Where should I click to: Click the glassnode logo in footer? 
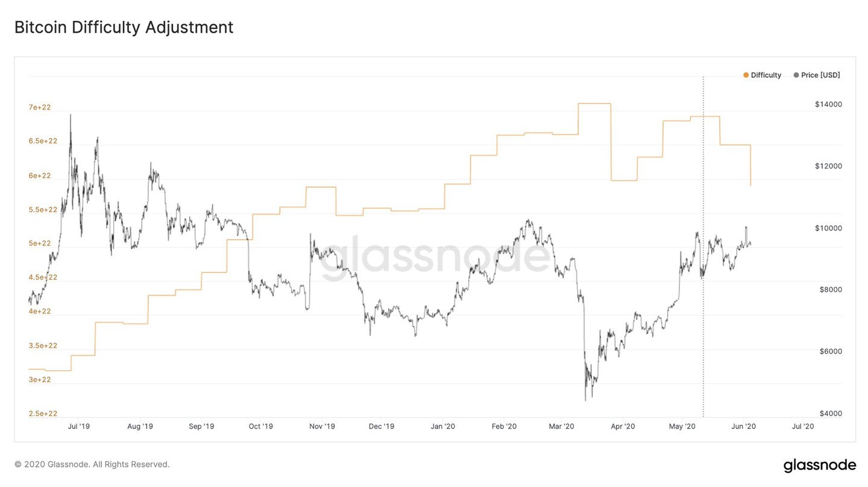click(819, 465)
